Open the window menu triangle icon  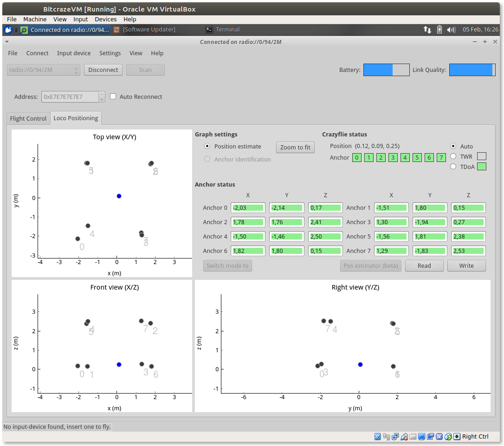coord(7,42)
